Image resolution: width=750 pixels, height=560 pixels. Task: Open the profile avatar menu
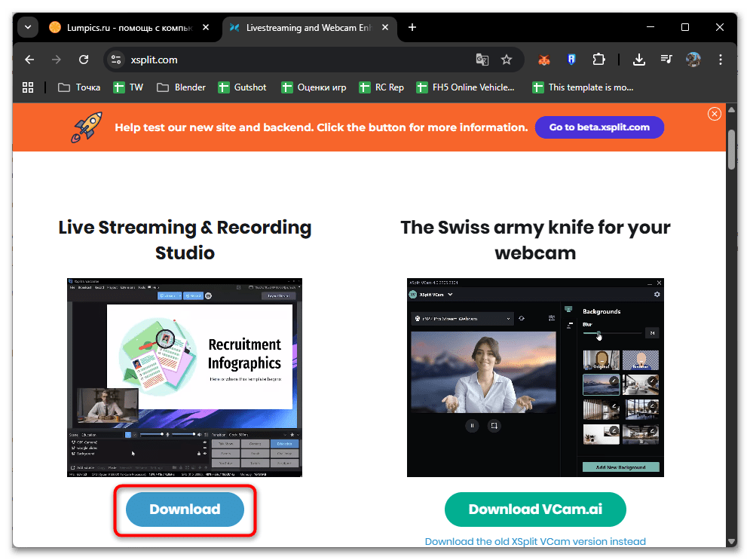coord(693,60)
